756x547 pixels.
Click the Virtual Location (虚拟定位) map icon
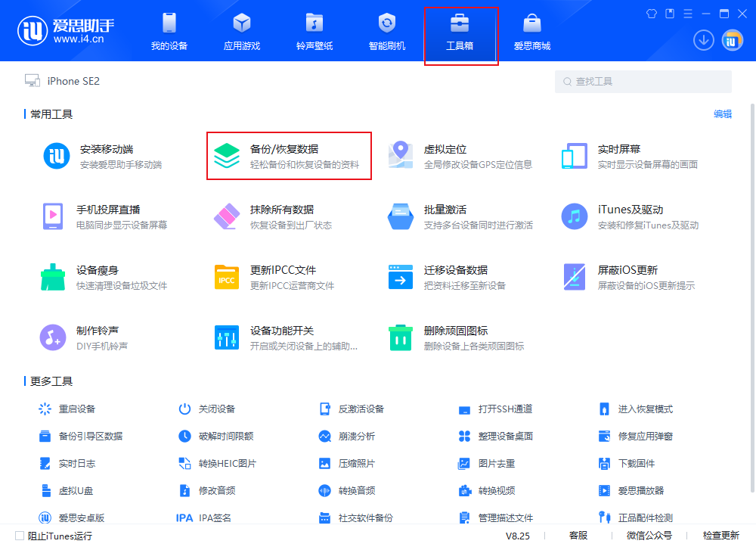(400, 156)
